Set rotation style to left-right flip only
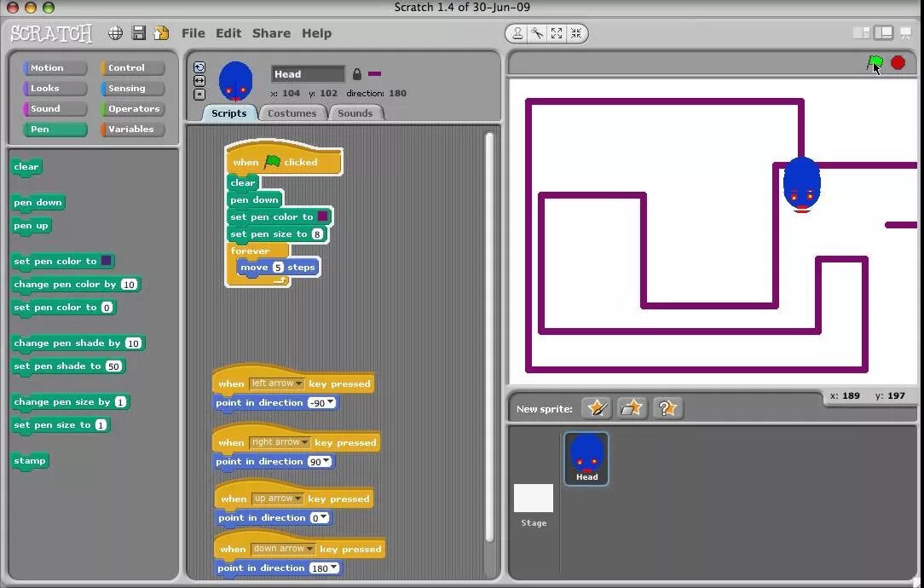 point(199,81)
